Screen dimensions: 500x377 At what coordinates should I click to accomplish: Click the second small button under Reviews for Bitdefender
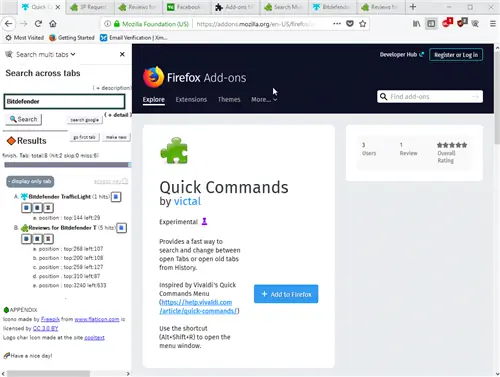click(x=37, y=239)
